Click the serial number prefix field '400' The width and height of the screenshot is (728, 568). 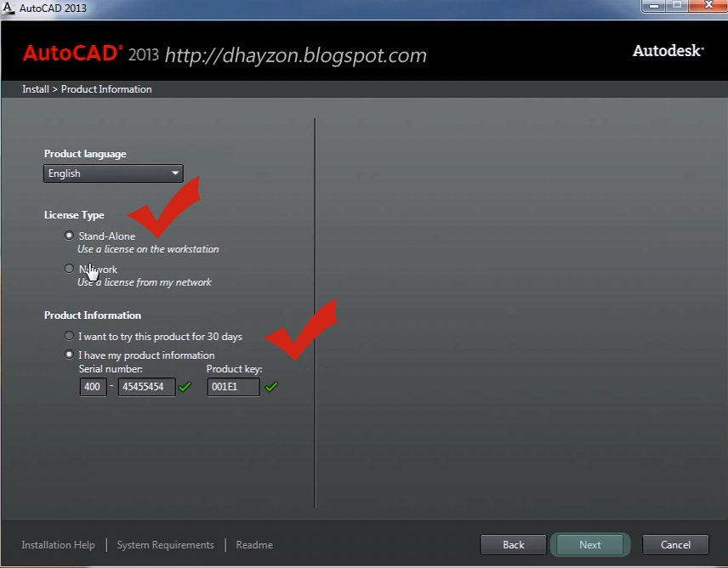coord(94,387)
